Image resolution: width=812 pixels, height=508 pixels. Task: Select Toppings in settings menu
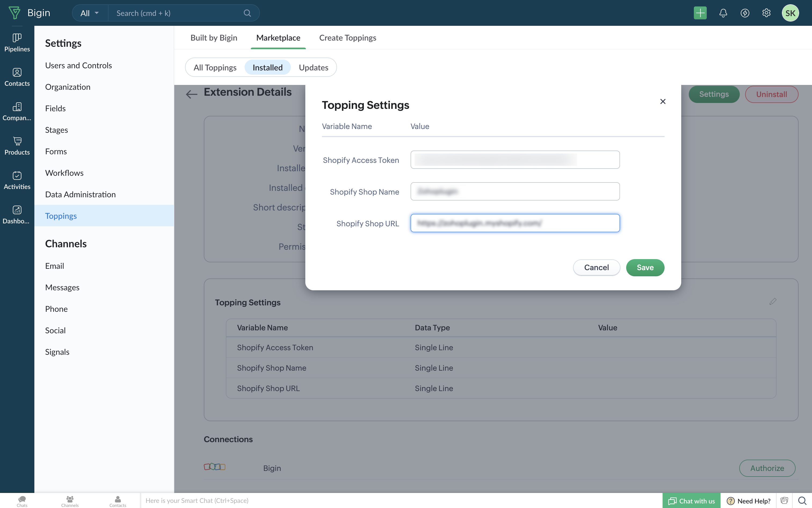(x=104, y=216)
